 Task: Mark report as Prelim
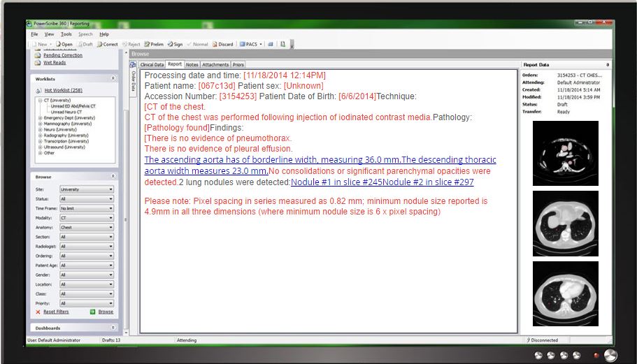click(154, 44)
